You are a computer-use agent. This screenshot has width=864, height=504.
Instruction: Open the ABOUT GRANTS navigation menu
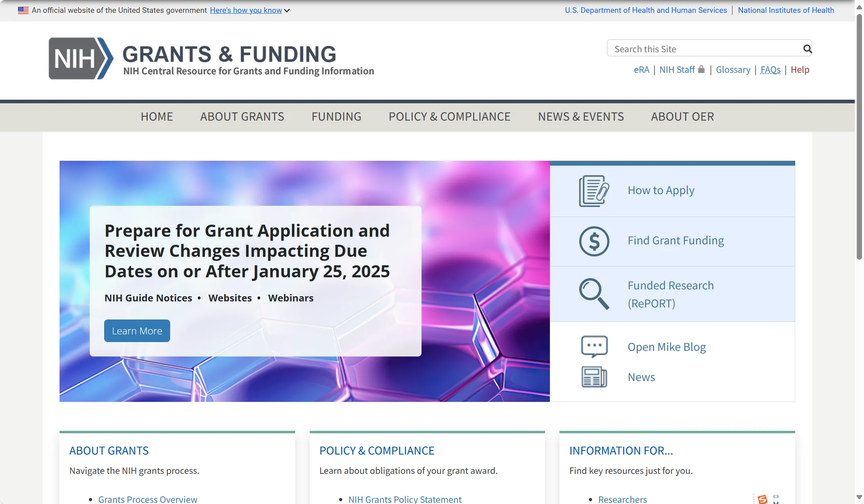tap(242, 117)
